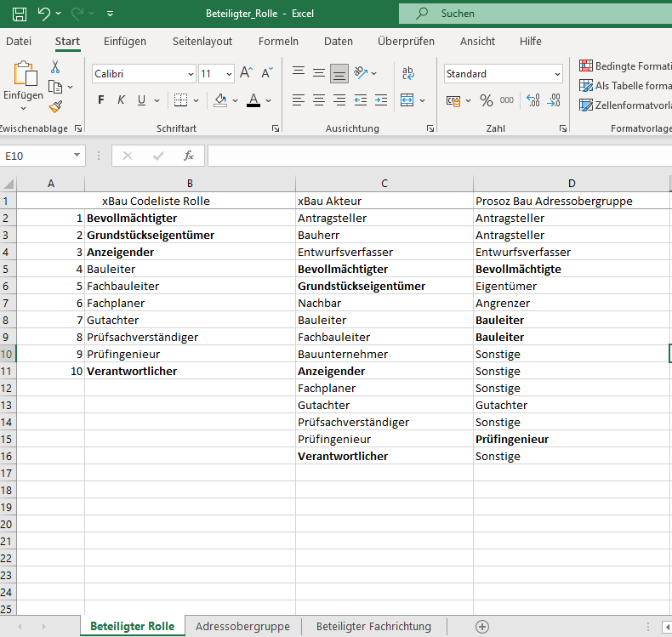Open the Undo history dropdown arrow
Viewport: 672px width, 637px height.
click(59, 14)
